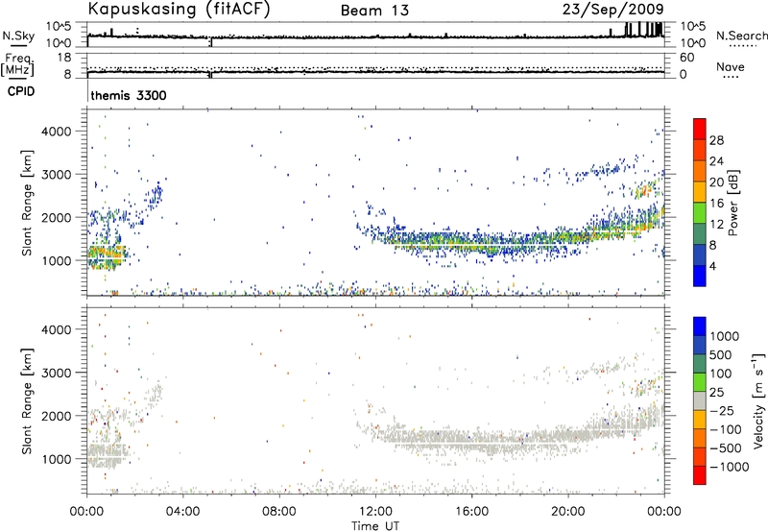Click the red −1000 velocity swatch
768x532 pixels.
point(700,475)
